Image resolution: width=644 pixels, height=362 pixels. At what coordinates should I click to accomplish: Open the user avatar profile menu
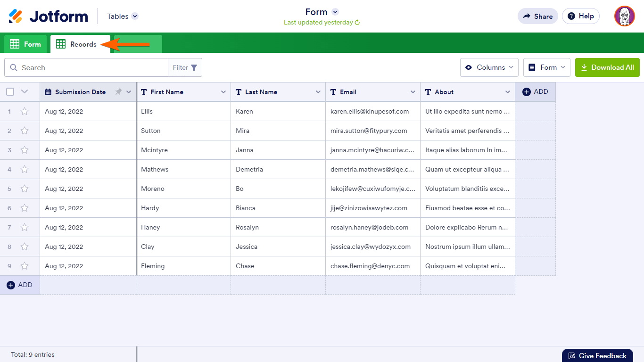coord(625,16)
